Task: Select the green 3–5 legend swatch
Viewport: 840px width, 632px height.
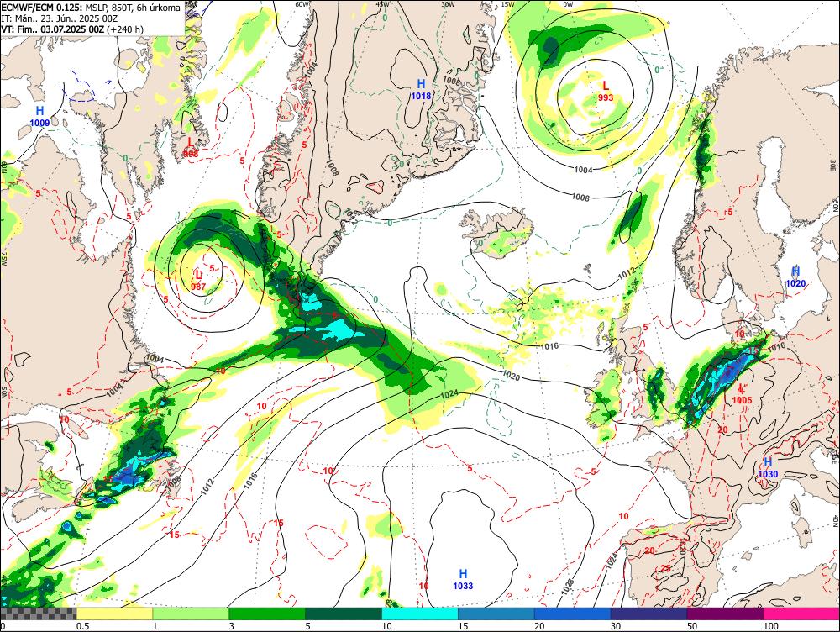Action: (x=267, y=614)
